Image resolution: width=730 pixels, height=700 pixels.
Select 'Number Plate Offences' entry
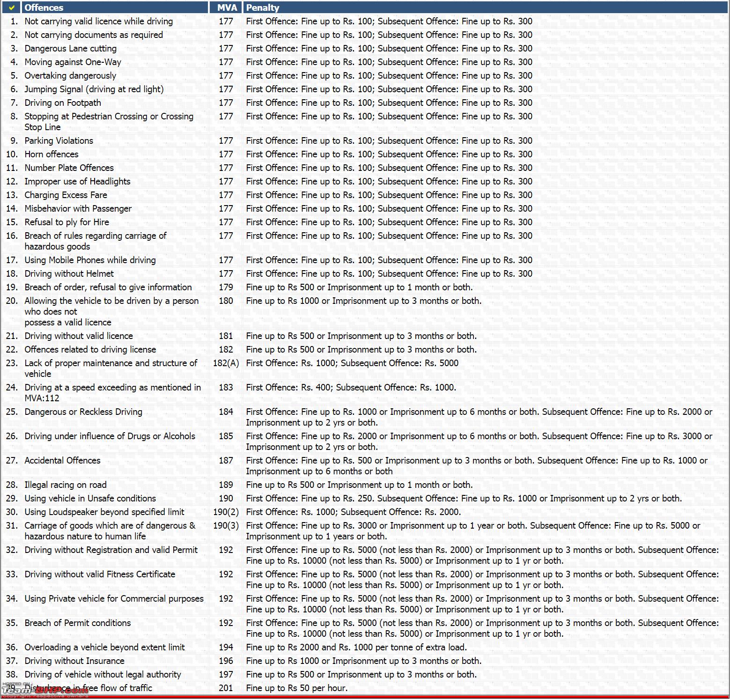tap(69, 168)
